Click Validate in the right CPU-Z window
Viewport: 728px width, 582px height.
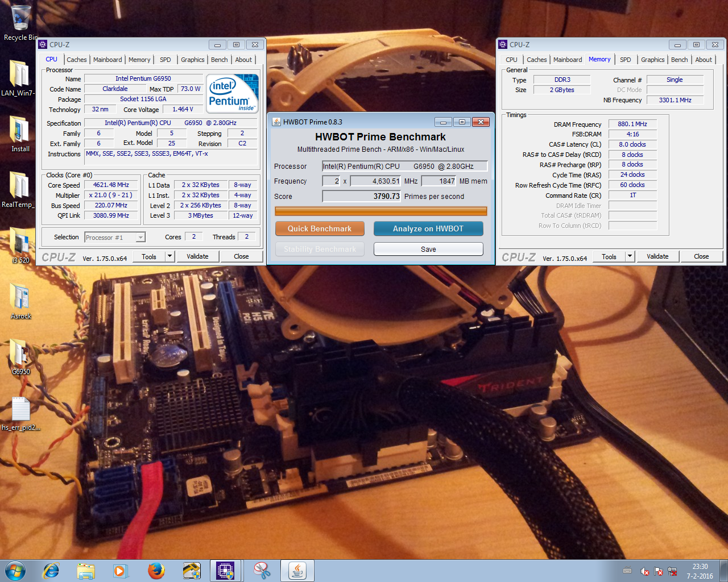pos(657,256)
